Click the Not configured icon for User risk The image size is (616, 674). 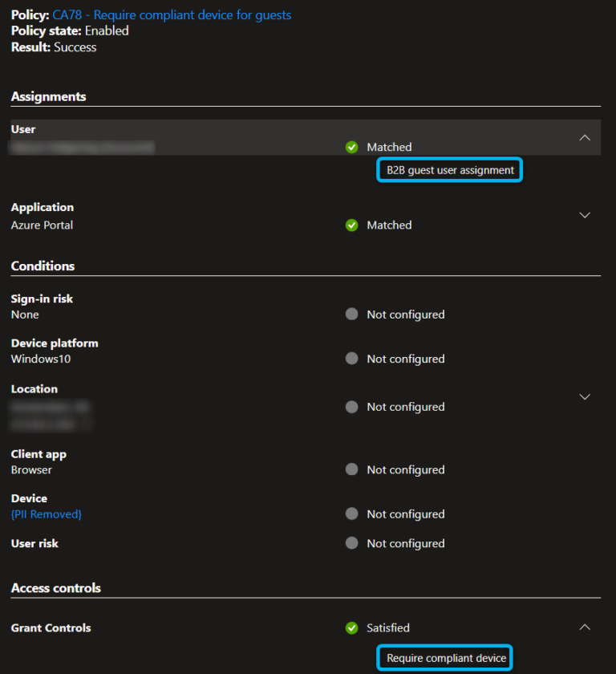click(x=351, y=543)
